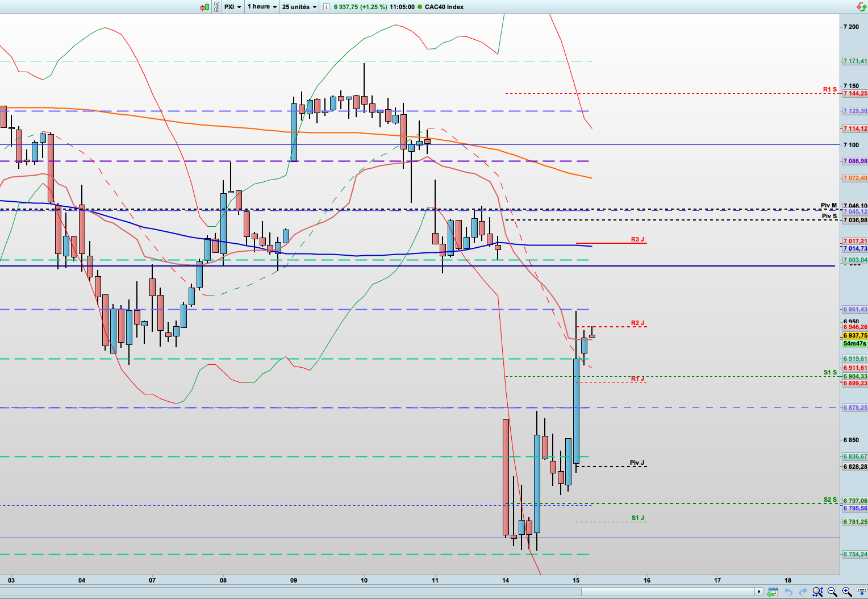Image resolution: width=868 pixels, height=599 pixels.
Task: Click the 6 878,25 price axis label
Action: pyautogui.click(x=855, y=407)
